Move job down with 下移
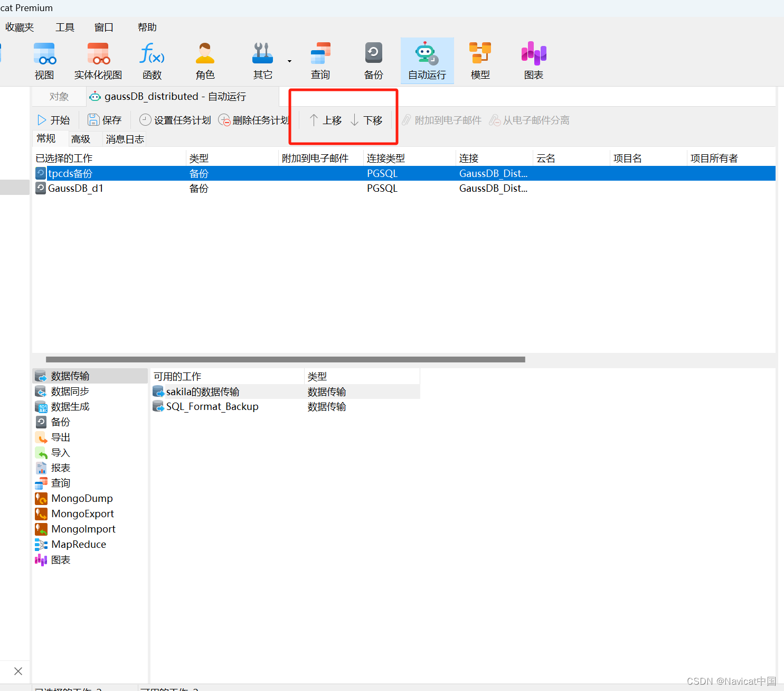Screen dimensions: 784x691 click(366, 120)
